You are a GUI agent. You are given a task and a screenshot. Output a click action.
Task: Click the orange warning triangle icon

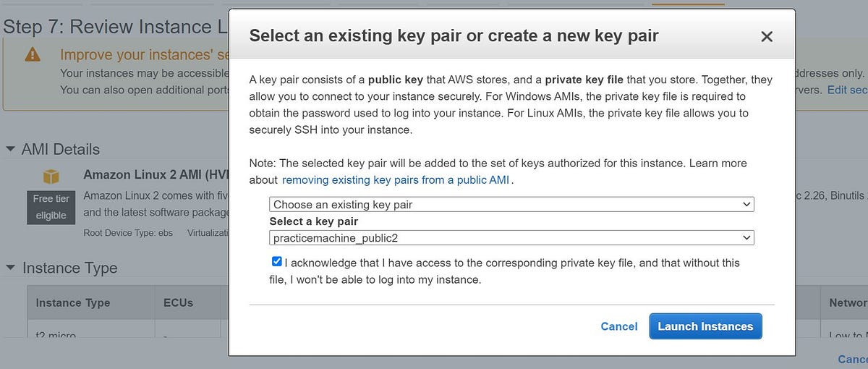(33, 55)
